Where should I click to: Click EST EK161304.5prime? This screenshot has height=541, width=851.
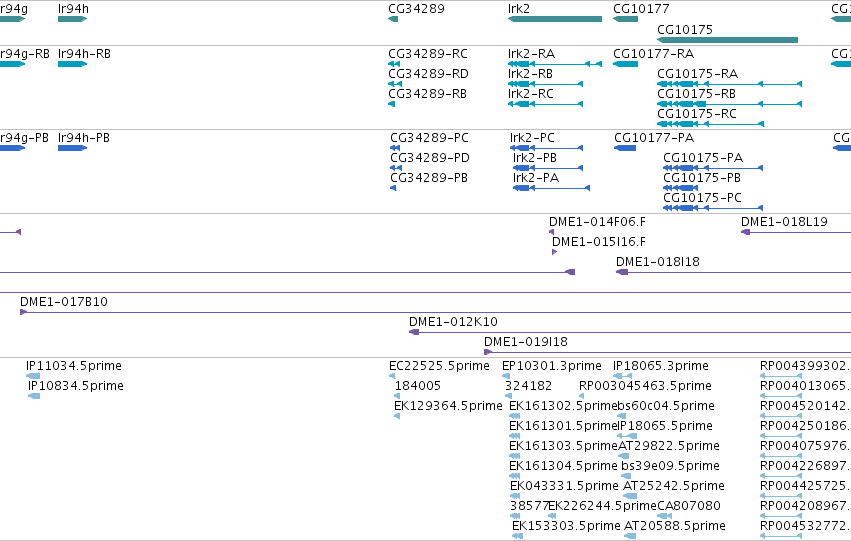(x=563, y=467)
